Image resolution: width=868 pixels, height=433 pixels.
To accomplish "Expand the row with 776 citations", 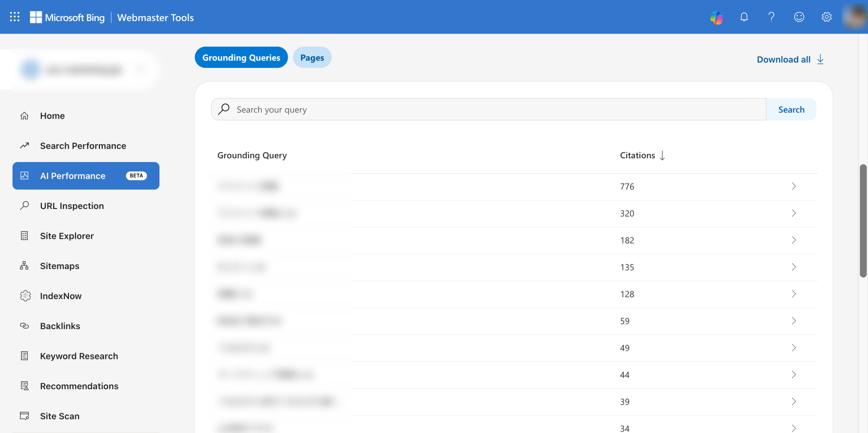I will point(793,186).
